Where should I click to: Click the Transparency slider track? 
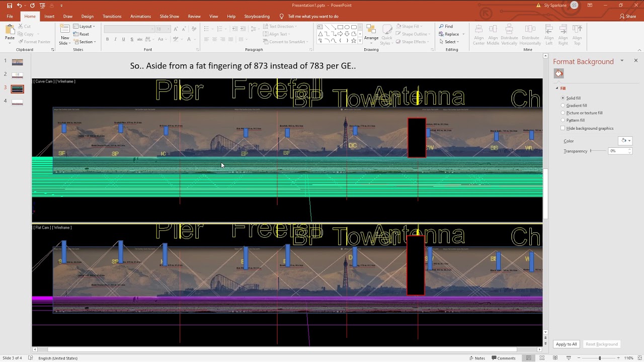pyautogui.click(x=598, y=151)
